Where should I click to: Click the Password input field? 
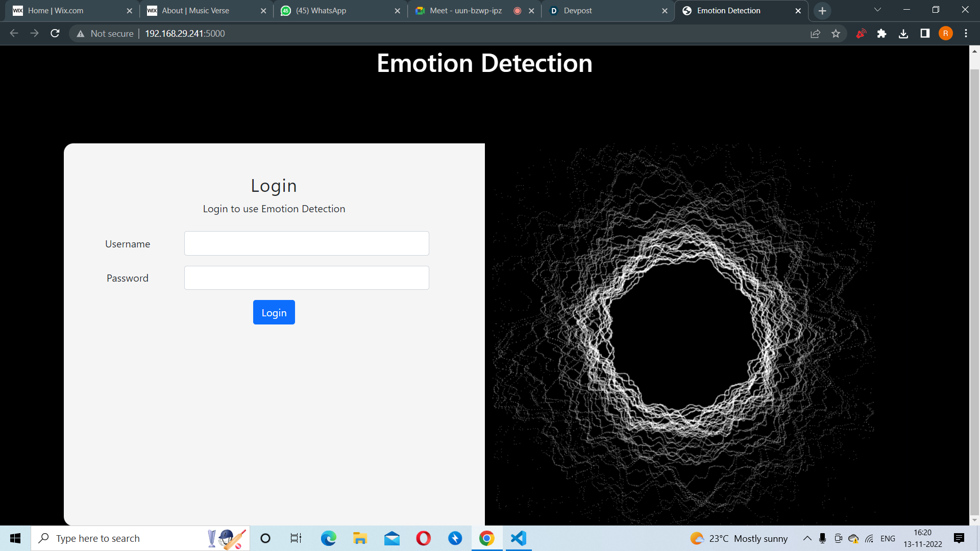click(306, 278)
